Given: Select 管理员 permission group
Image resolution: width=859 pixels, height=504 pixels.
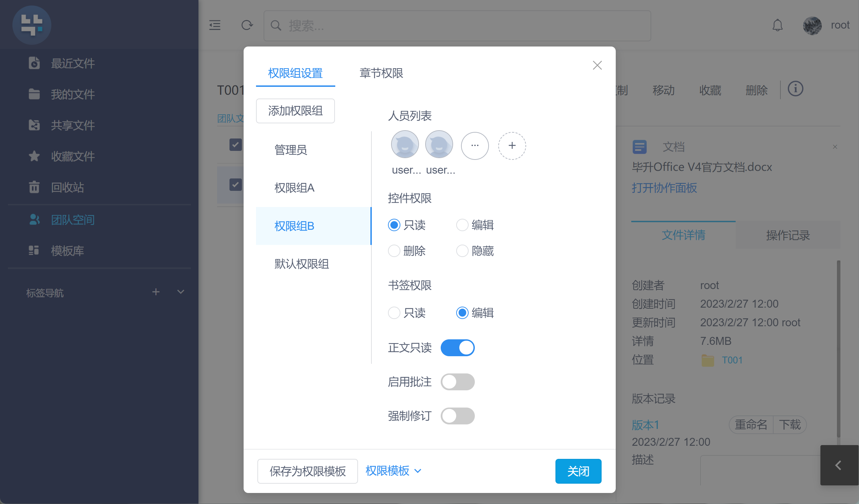Looking at the screenshot, I should pos(313,150).
